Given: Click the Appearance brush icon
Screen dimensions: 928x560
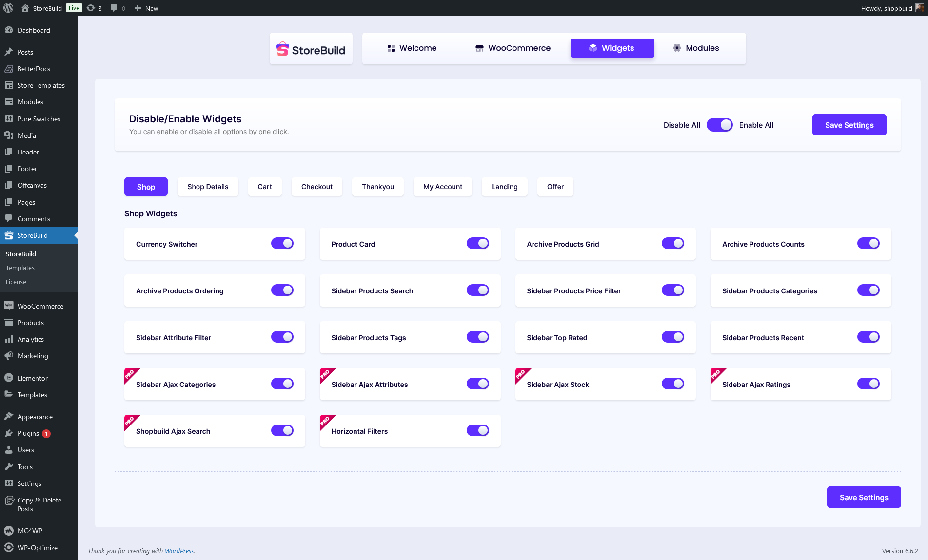Looking at the screenshot, I should [x=9, y=417].
